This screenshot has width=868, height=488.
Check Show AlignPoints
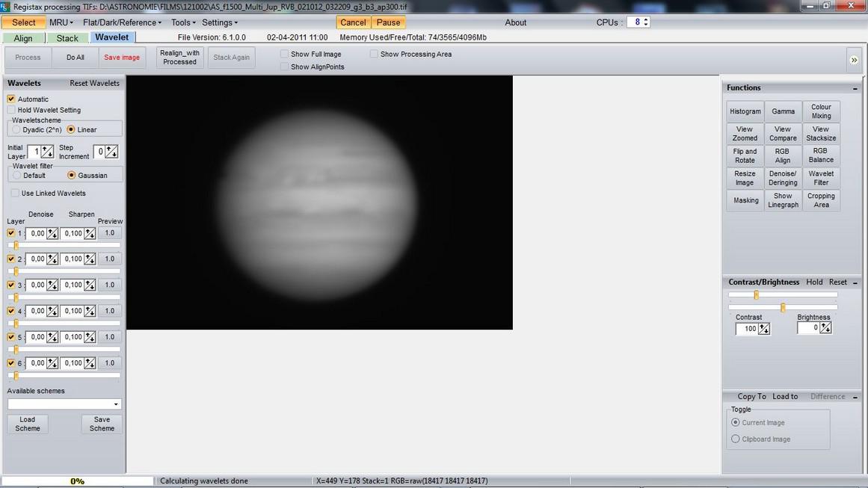(x=285, y=67)
